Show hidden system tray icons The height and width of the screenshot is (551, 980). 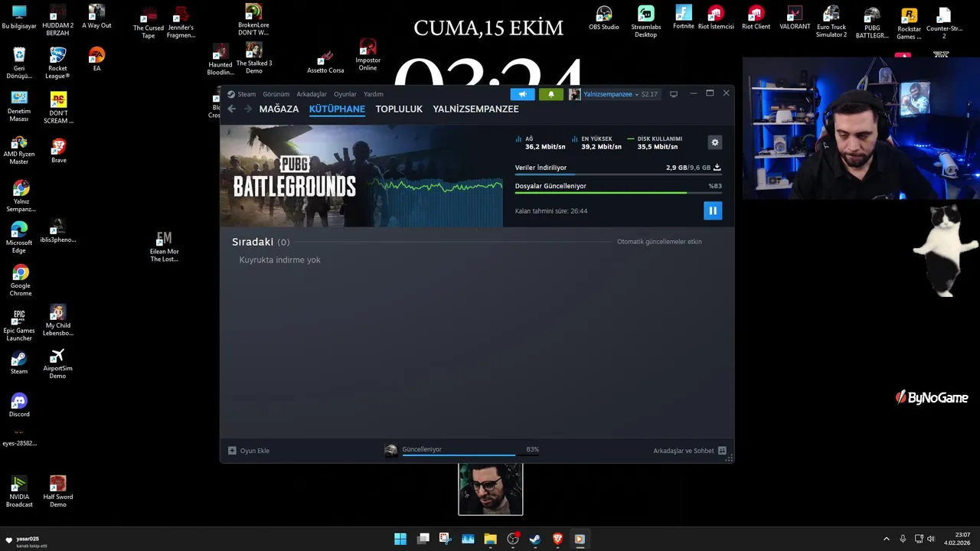(887, 539)
